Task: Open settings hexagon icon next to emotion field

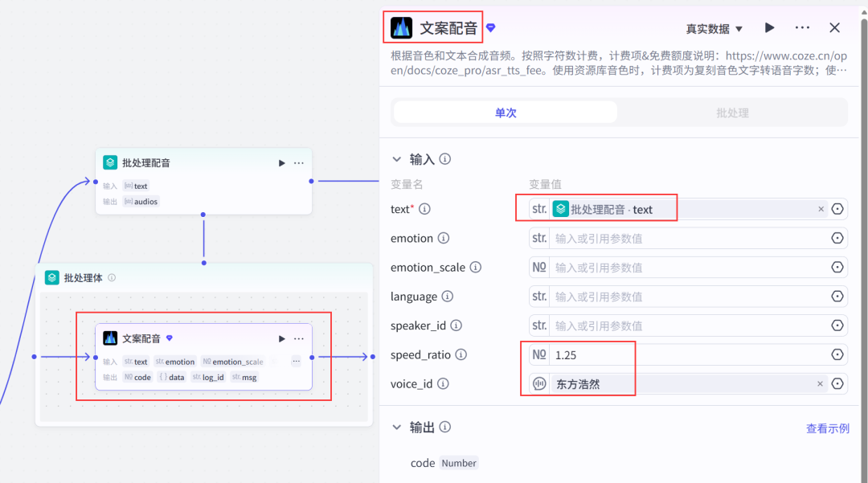Action: (x=838, y=238)
